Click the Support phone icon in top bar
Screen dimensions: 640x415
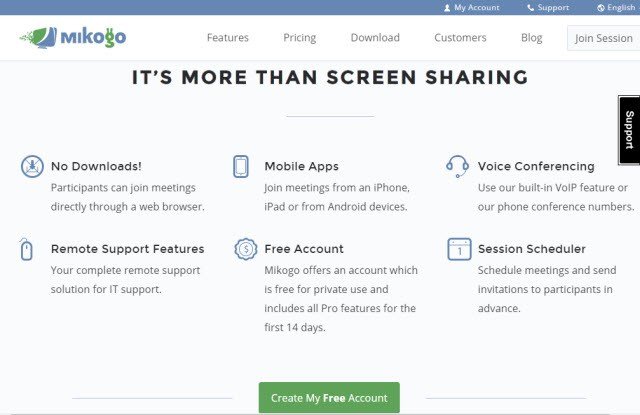click(x=530, y=8)
